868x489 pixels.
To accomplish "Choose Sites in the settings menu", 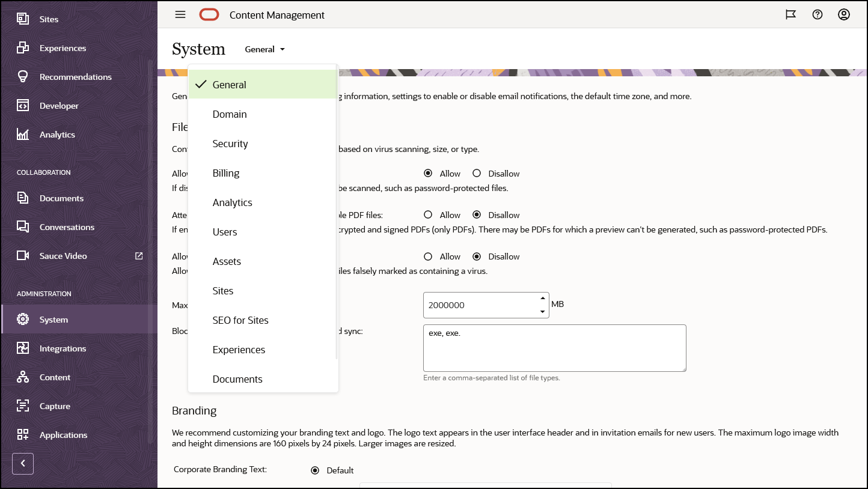I will pos(263,291).
